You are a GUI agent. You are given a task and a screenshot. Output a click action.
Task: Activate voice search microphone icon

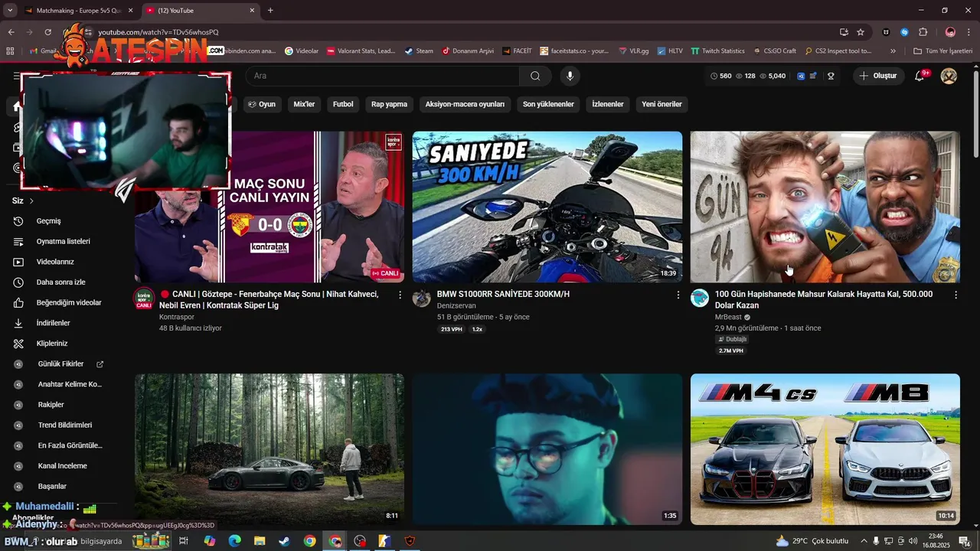click(569, 76)
